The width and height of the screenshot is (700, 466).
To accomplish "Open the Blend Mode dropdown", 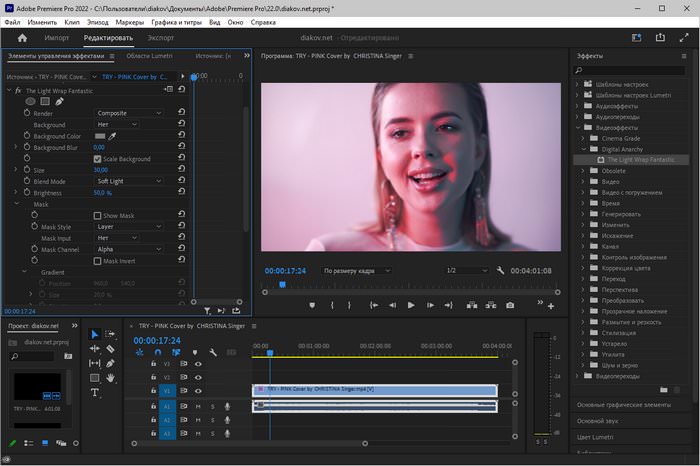I will [x=129, y=181].
